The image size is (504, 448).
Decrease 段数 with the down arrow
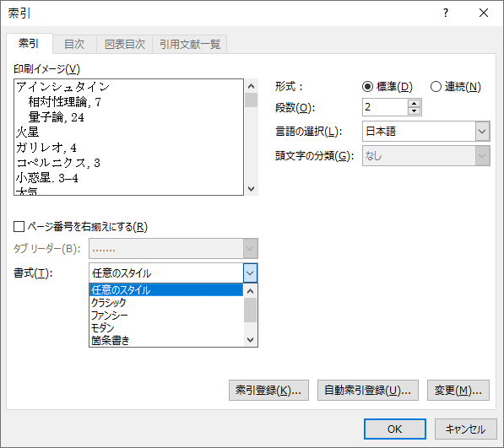coord(414,111)
